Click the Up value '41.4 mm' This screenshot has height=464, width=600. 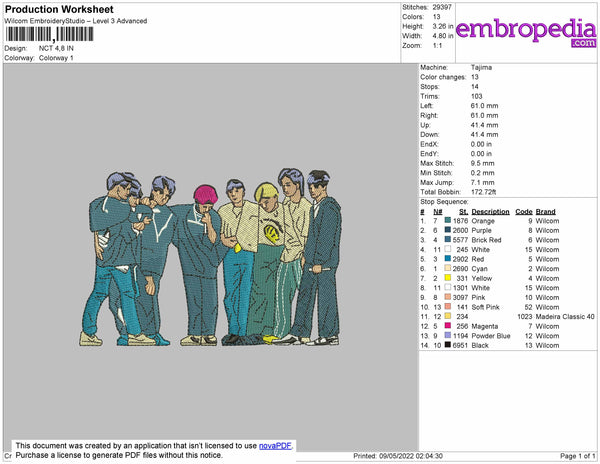click(x=484, y=125)
